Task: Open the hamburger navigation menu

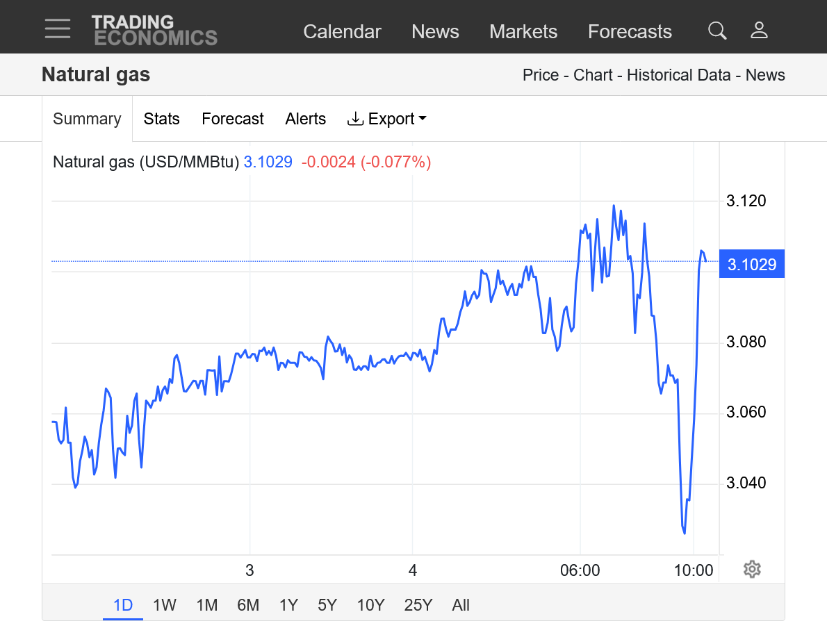Action: click(x=58, y=28)
